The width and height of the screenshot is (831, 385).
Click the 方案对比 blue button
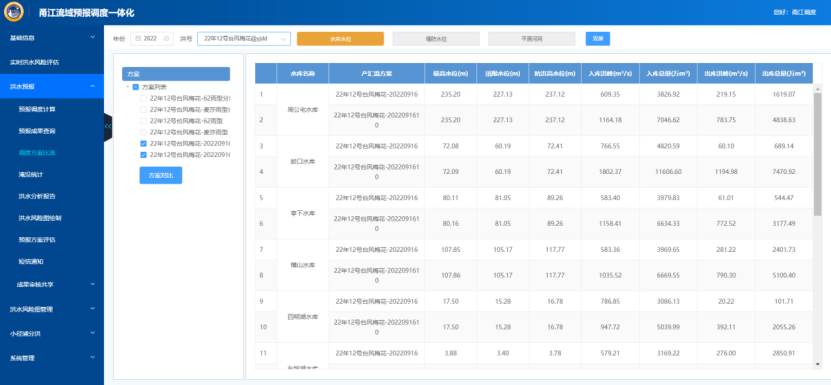click(161, 175)
